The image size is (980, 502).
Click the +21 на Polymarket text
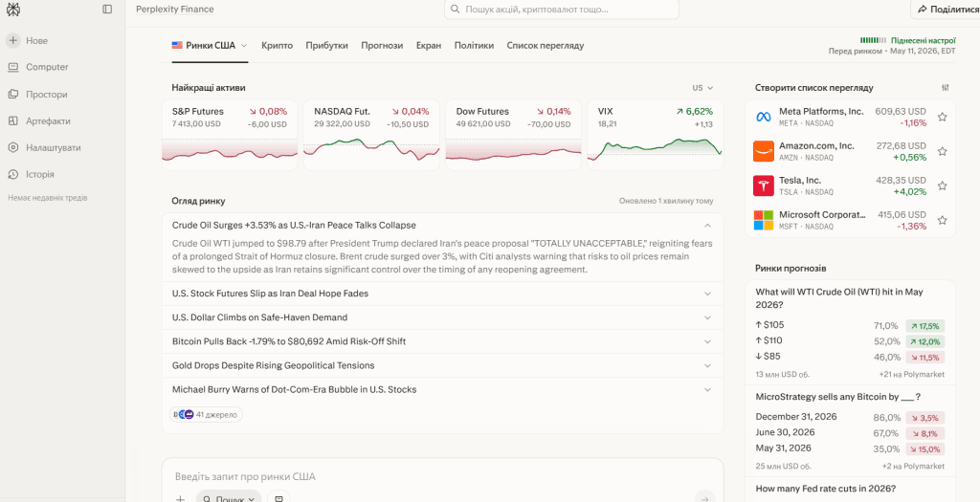click(911, 375)
